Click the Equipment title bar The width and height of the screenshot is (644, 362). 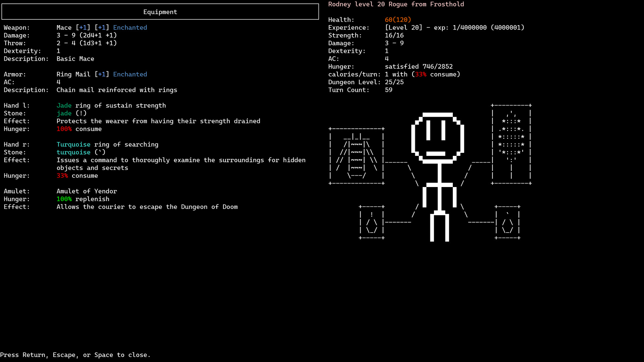coord(160,12)
